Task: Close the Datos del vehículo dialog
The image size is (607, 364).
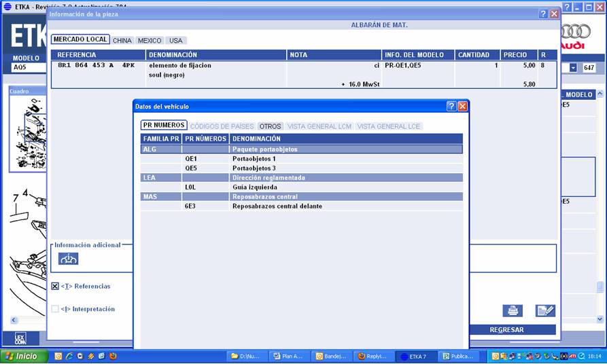Action: coord(463,107)
